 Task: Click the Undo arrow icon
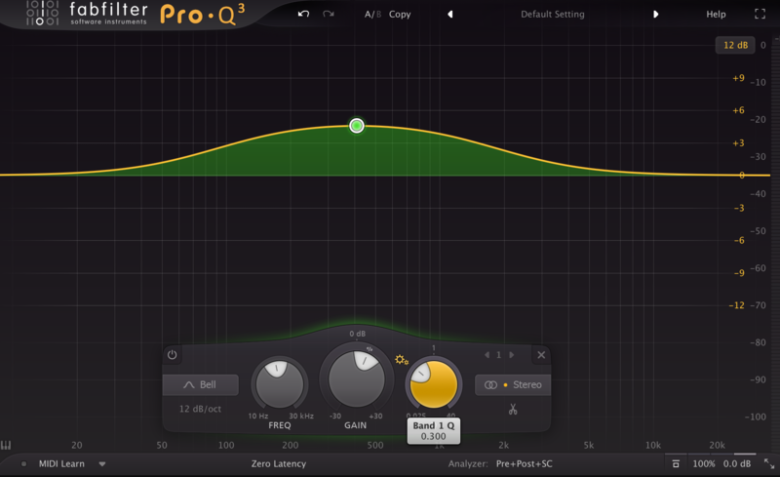point(303,14)
